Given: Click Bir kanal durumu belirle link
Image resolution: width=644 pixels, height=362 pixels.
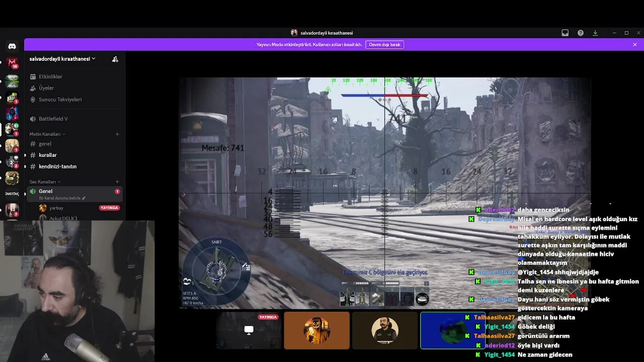Looking at the screenshot, I should click(x=60, y=198).
